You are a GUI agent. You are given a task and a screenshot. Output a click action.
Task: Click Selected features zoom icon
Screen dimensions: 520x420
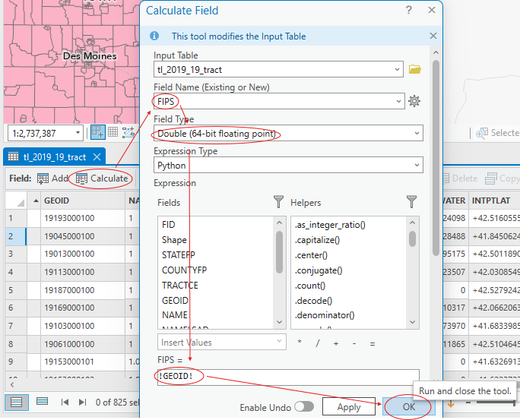[x=482, y=133]
